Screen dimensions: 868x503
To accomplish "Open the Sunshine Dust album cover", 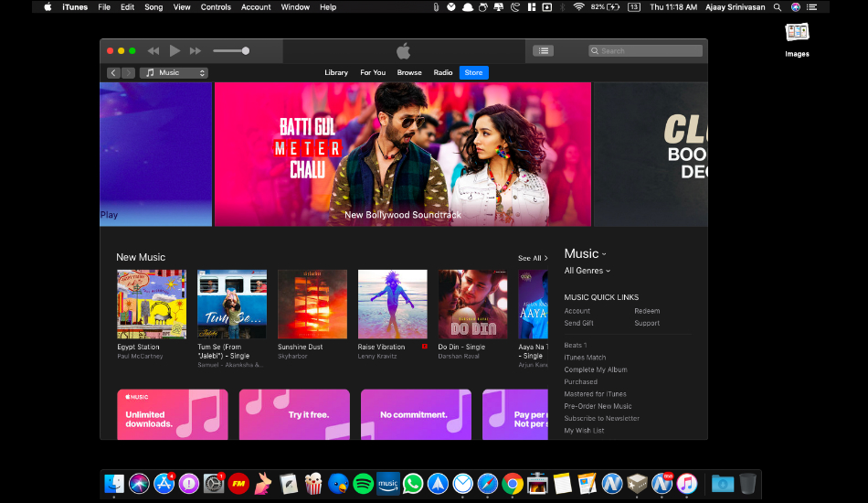I will click(x=312, y=305).
